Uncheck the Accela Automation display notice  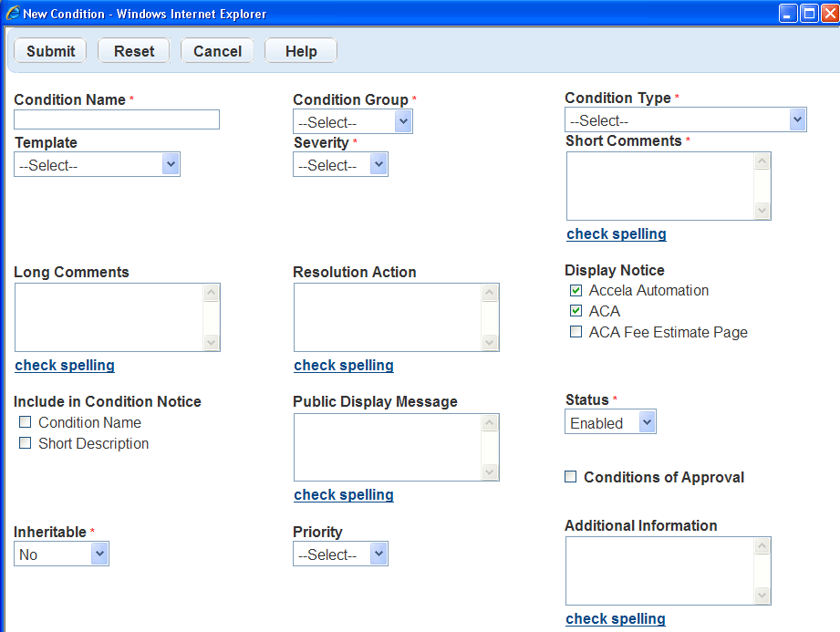tap(576, 290)
